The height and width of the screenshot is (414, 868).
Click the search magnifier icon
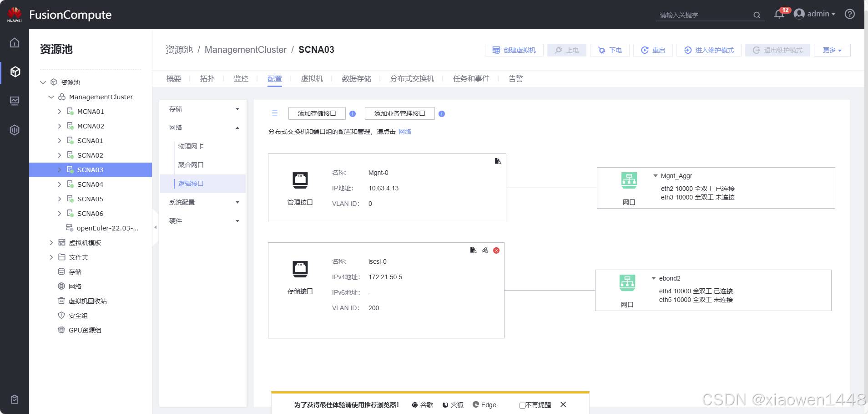click(x=757, y=15)
